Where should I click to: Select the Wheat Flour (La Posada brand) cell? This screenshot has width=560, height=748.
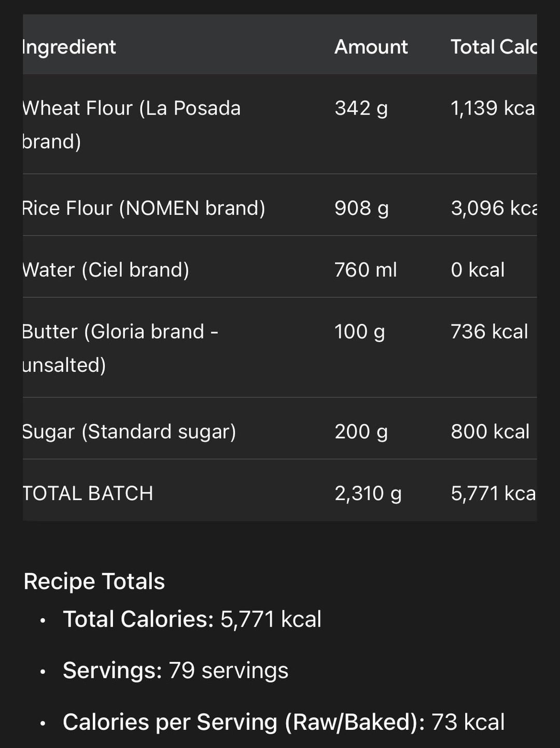point(131,124)
